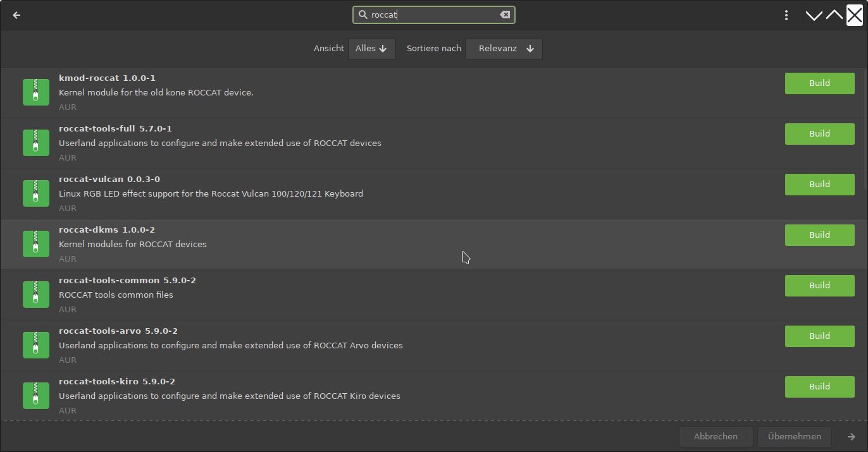The image size is (868, 452).
Task: Build roccat-tools-common package
Action: click(819, 286)
